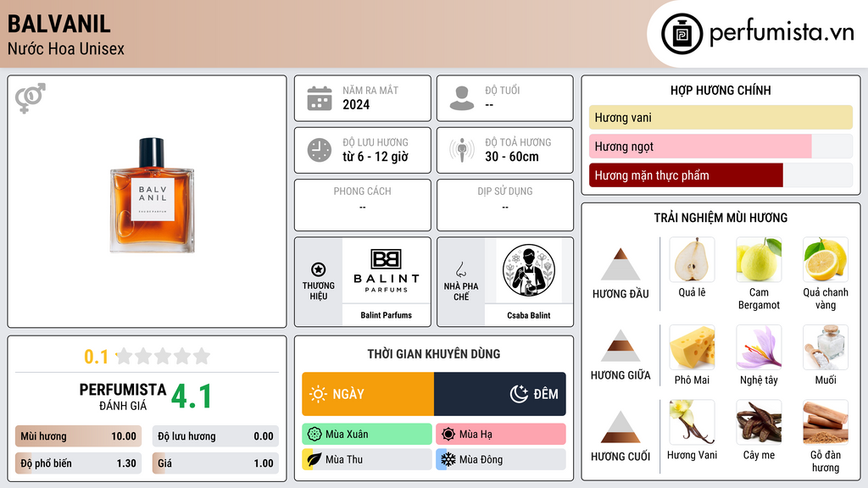Click the Hương đầu pyramid icon
868x488 pixels.
pos(620,264)
